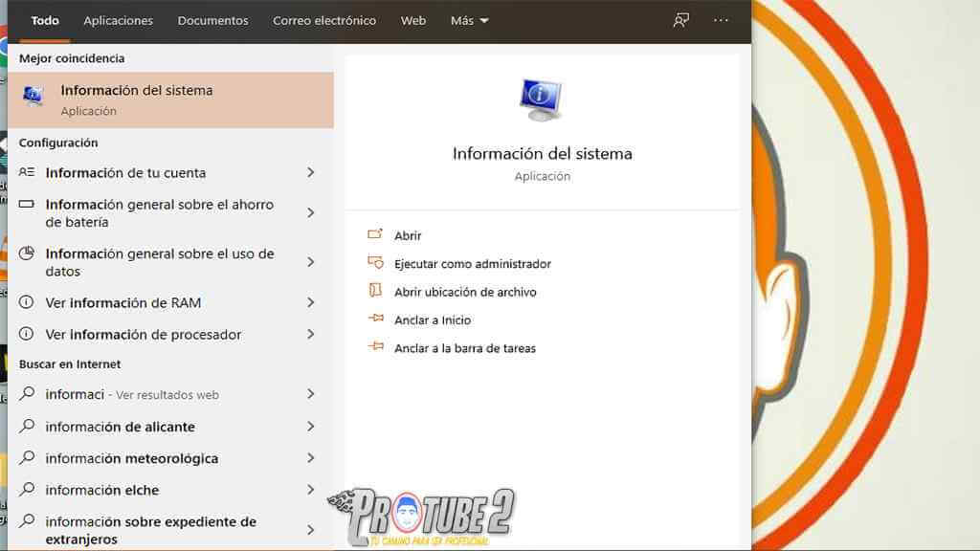The height and width of the screenshot is (551, 980).
Task: Open Ver información de procesador setting
Action: point(144,334)
